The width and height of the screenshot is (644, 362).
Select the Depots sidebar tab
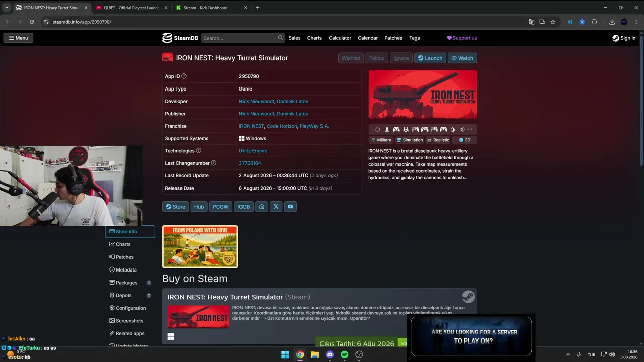[x=130, y=295]
